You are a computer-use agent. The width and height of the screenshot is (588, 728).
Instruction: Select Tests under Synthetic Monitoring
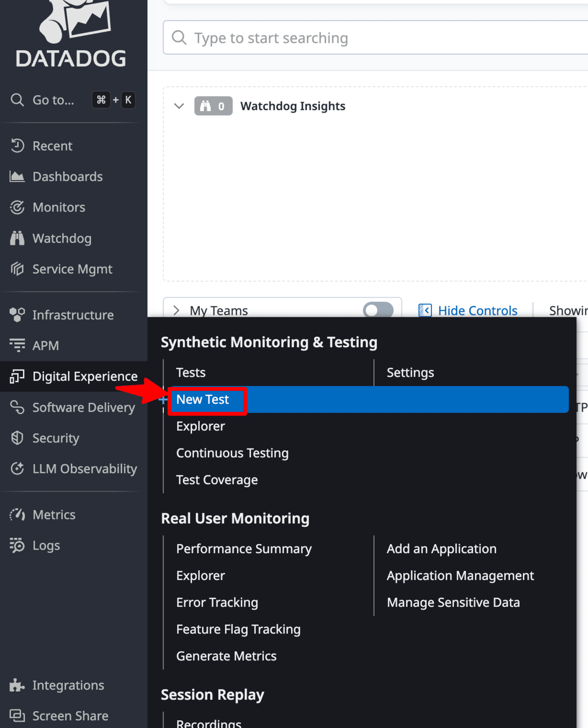click(191, 372)
